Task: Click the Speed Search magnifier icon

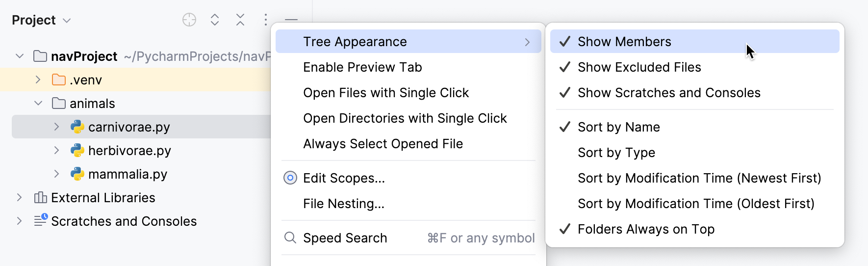Action: 290,238
